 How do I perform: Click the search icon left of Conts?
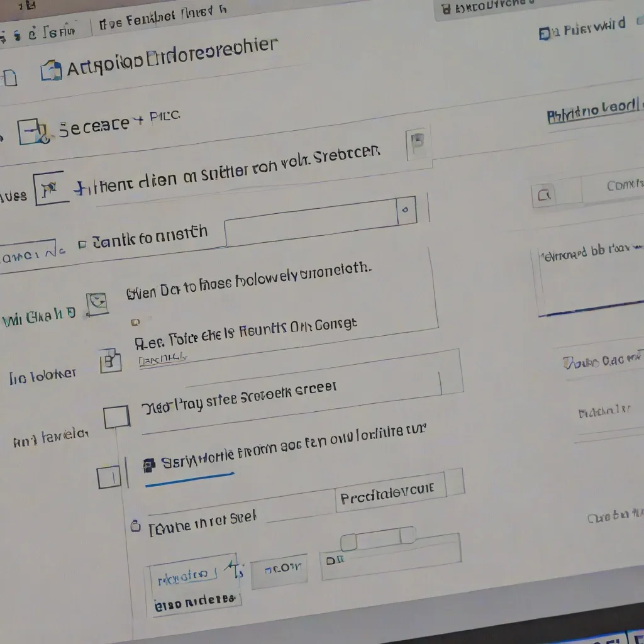545,196
